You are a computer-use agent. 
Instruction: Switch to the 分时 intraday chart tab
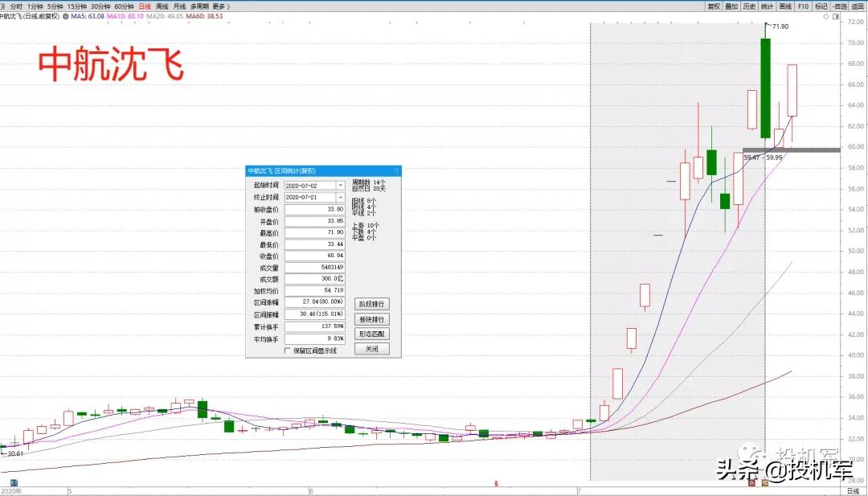click(16, 6)
